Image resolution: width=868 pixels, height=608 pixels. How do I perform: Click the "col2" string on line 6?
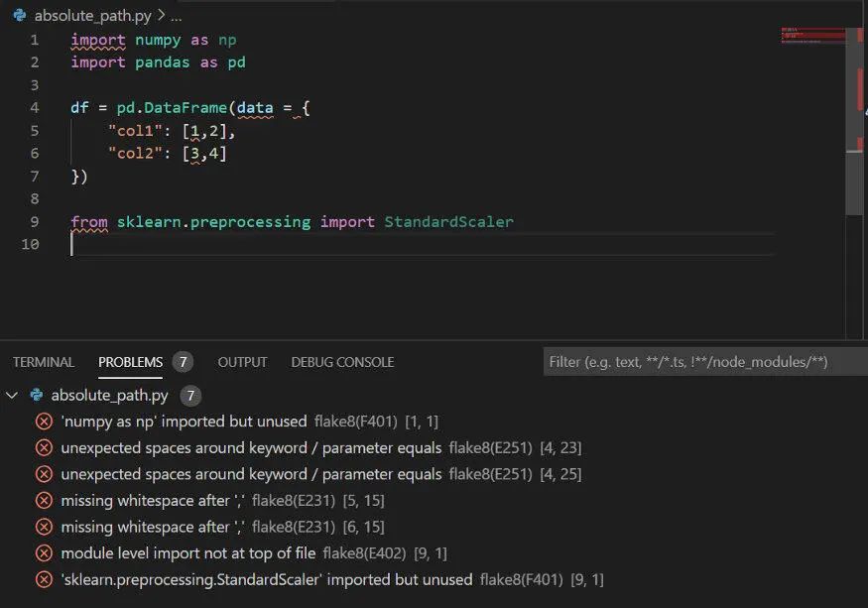[x=135, y=153]
